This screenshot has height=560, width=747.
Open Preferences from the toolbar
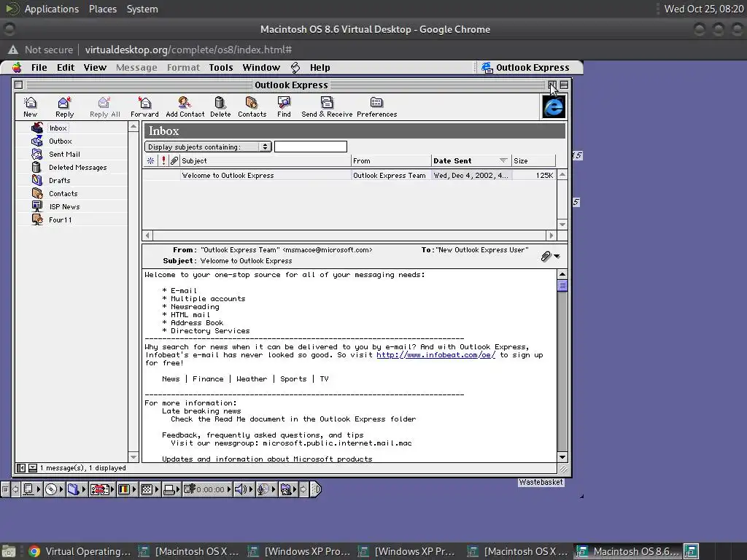(x=376, y=106)
